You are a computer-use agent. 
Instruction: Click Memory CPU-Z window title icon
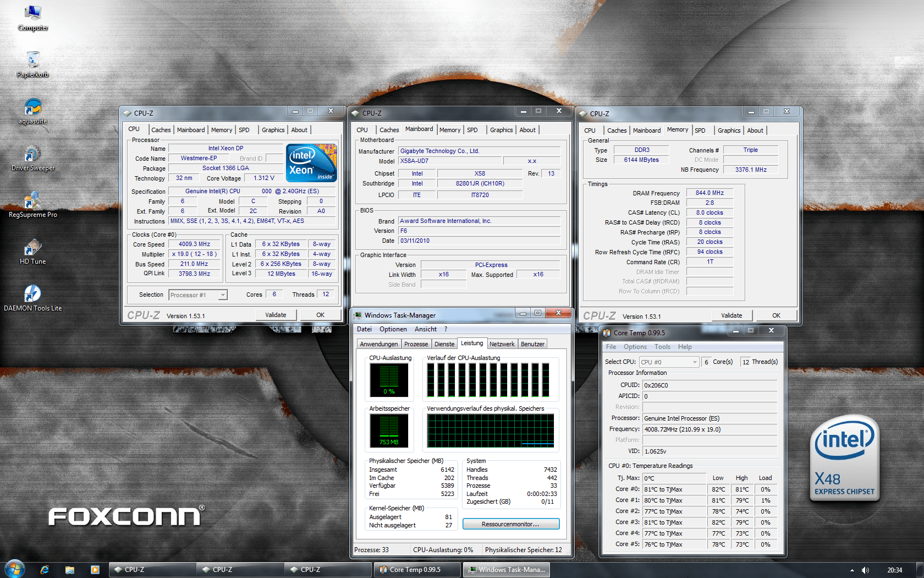(584, 113)
